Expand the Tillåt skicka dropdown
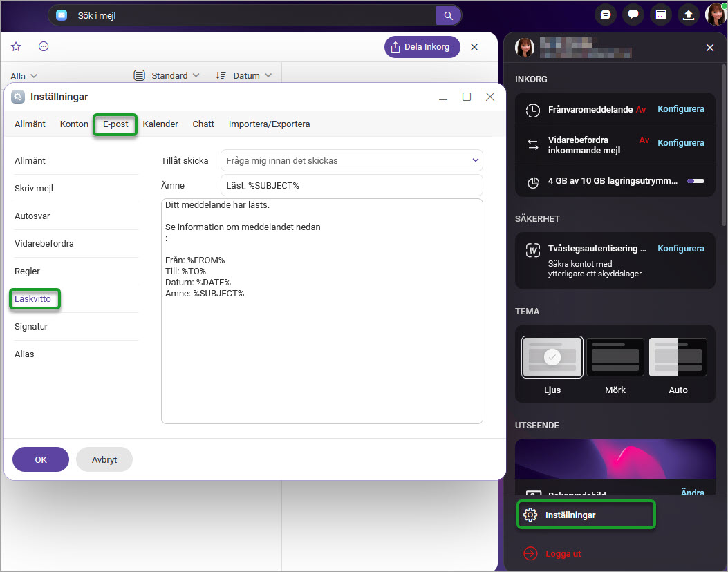Screen dimensions: 728x572 (x=351, y=160)
